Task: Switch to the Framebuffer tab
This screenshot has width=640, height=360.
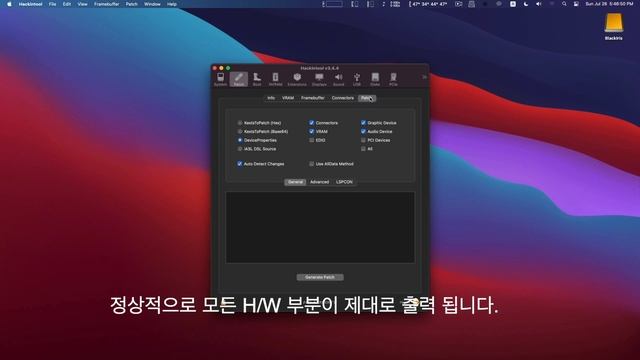Action: tap(313, 98)
